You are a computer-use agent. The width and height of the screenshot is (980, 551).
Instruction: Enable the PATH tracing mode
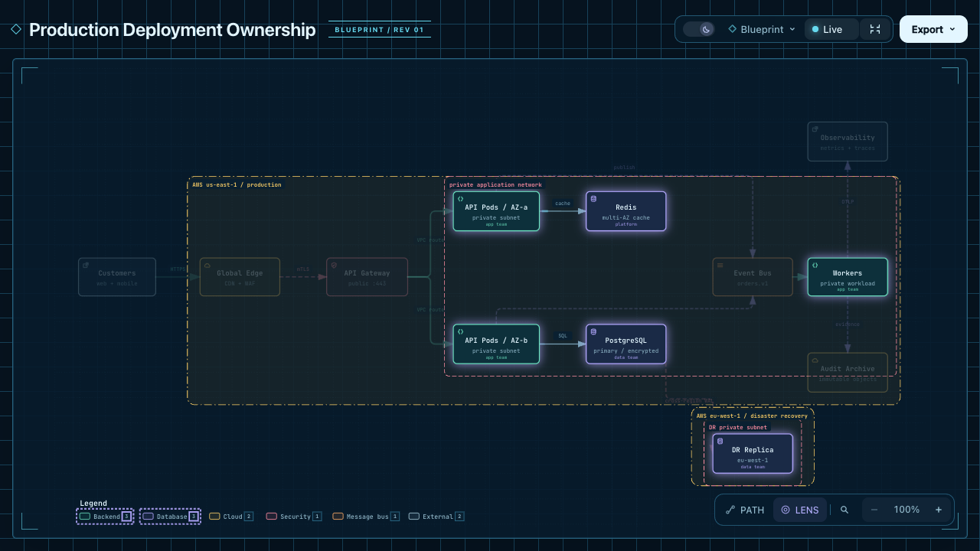(745, 510)
